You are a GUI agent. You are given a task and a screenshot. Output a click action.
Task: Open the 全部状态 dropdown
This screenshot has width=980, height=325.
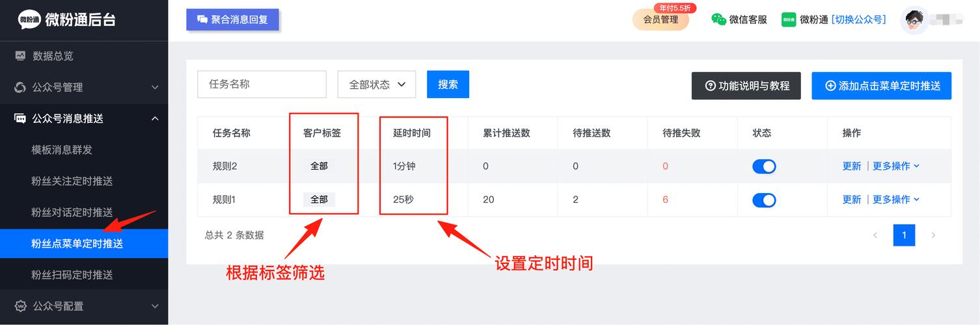pos(377,84)
